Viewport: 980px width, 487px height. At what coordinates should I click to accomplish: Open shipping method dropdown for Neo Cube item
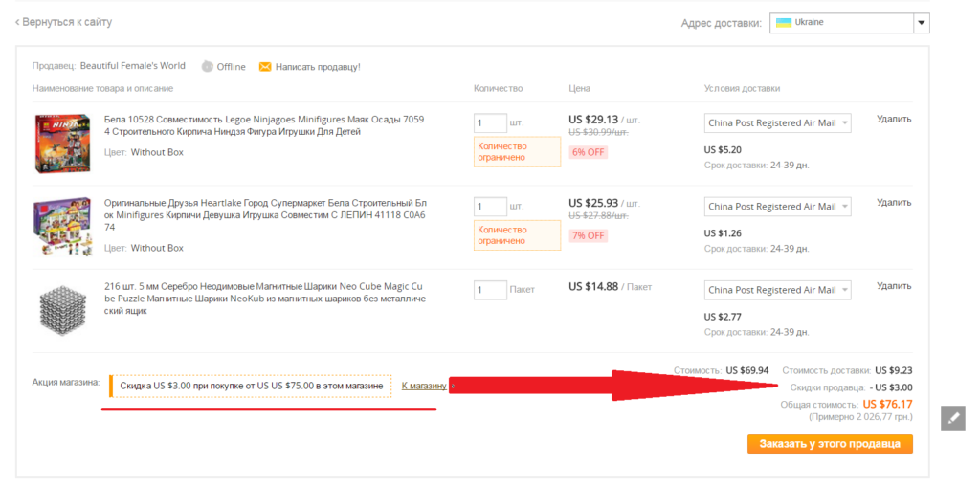[x=777, y=290]
